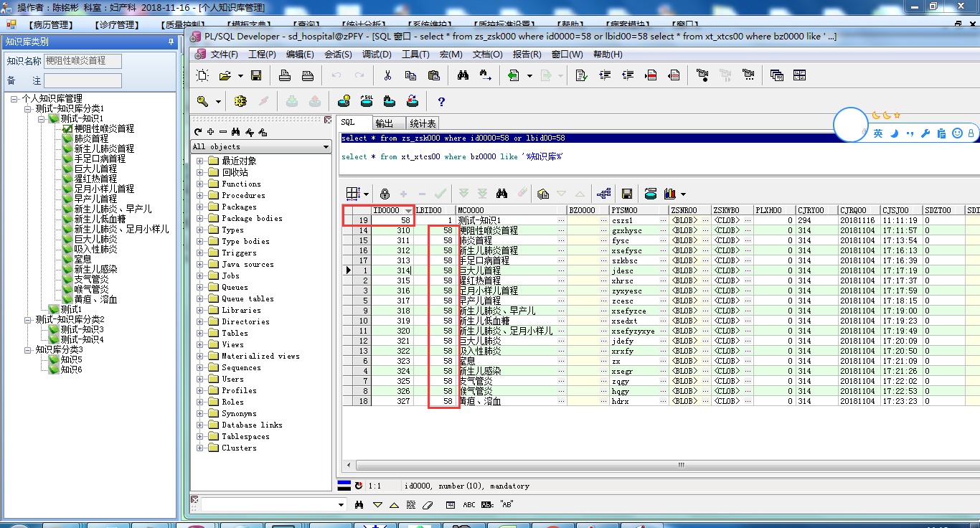The height and width of the screenshot is (528, 980).
Task: Click the Cut scissors icon
Action: (387, 75)
